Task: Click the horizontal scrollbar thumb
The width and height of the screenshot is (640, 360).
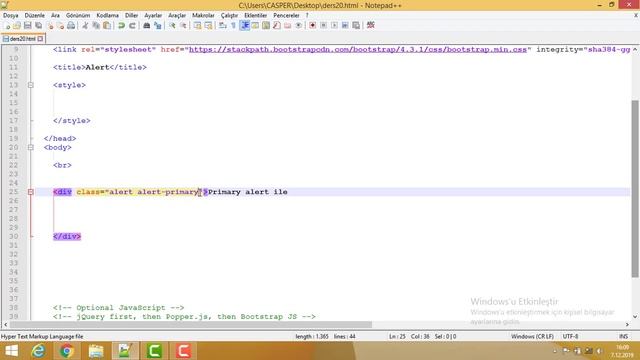Action: tap(191, 324)
